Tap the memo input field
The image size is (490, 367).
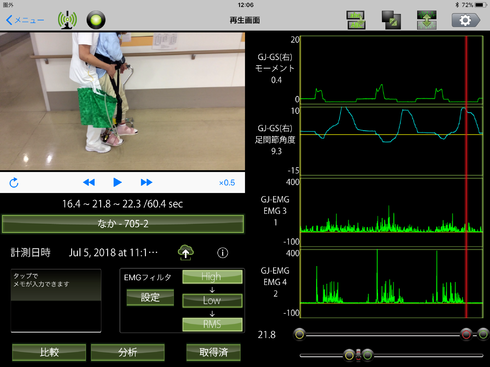pyautogui.click(x=56, y=301)
